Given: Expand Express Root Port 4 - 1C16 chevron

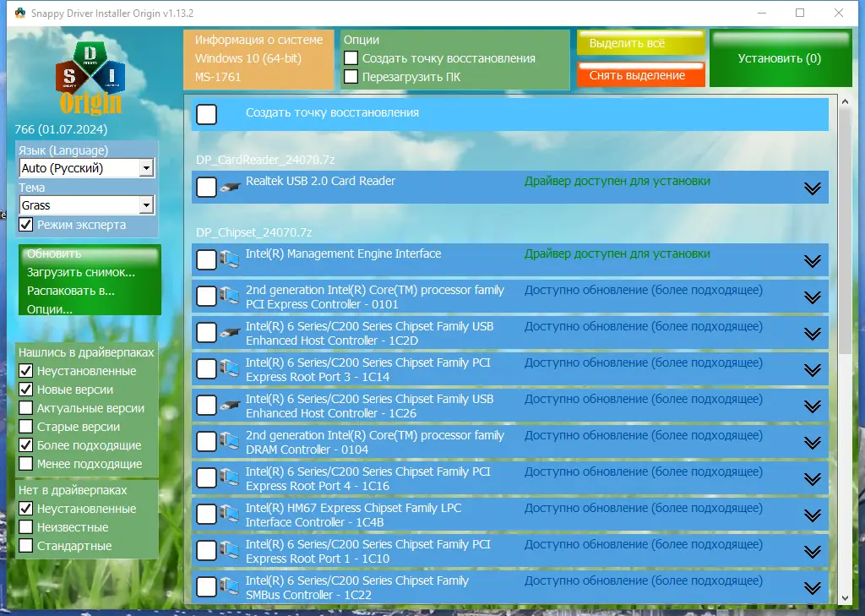Looking at the screenshot, I should 812,479.
